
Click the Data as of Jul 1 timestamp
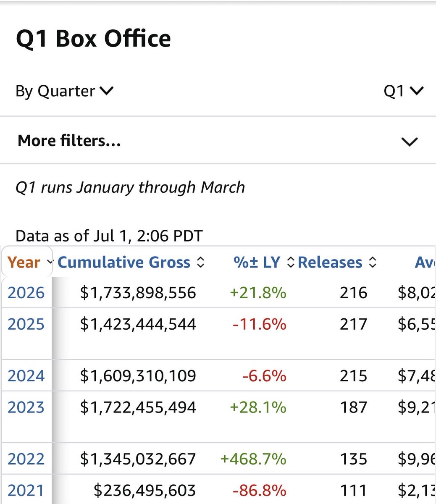tap(109, 236)
